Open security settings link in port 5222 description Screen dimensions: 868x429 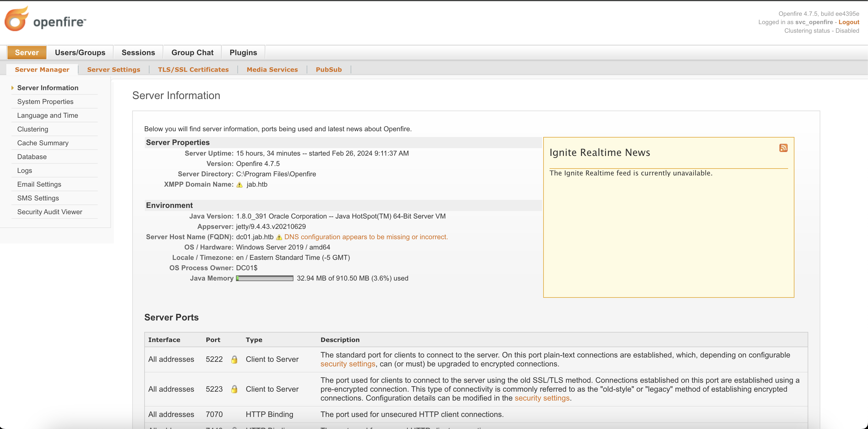[348, 364]
